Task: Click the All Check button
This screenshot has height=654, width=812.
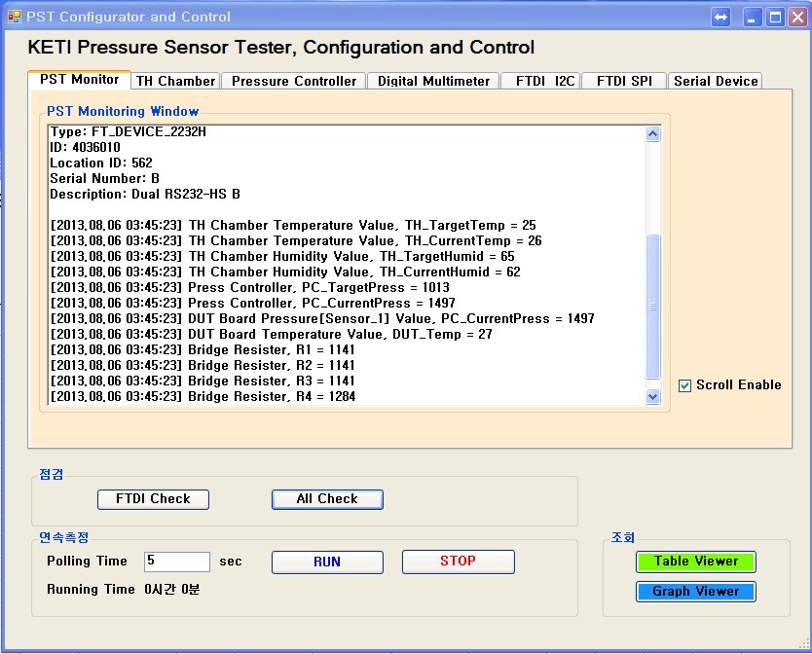Action: click(327, 499)
